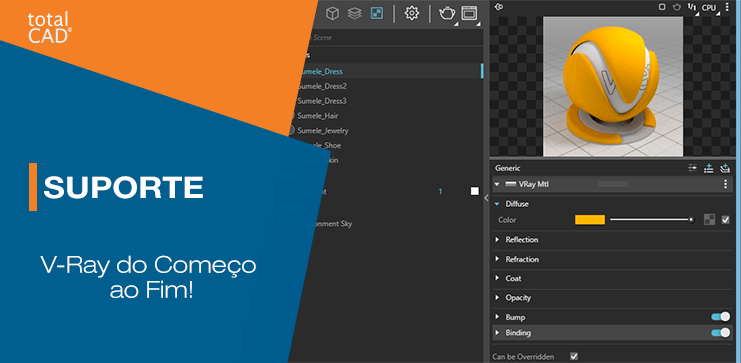The image size is (741, 363).
Task: Click the totalCAD logo
Action: tap(50, 28)
